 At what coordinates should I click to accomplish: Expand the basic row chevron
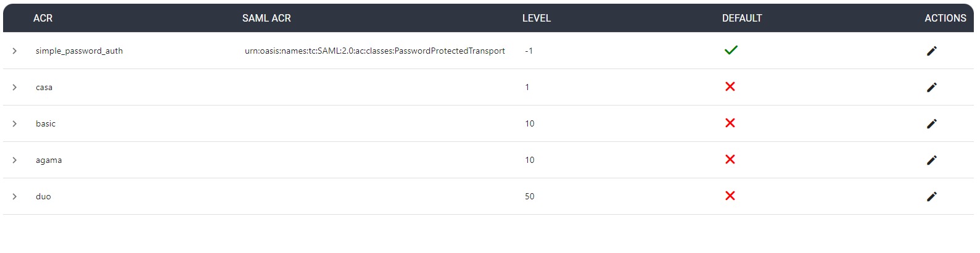tap(15, 123)
